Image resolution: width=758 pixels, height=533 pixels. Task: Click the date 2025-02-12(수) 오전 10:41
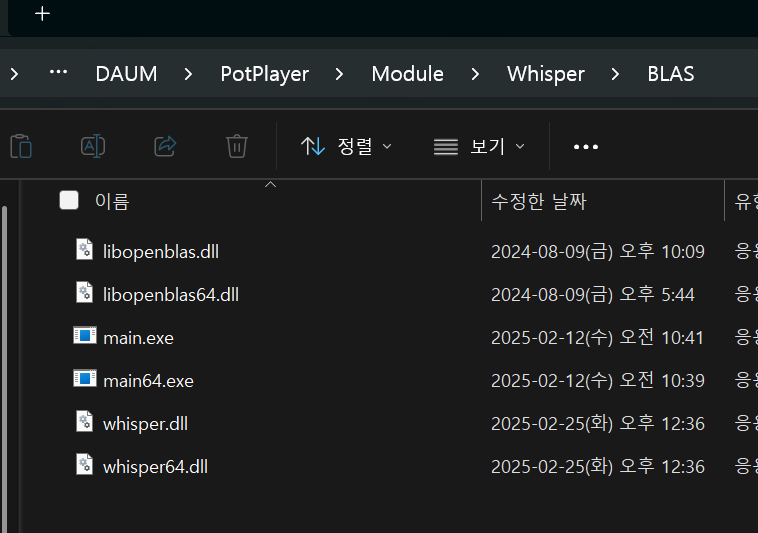coord(597,338)
